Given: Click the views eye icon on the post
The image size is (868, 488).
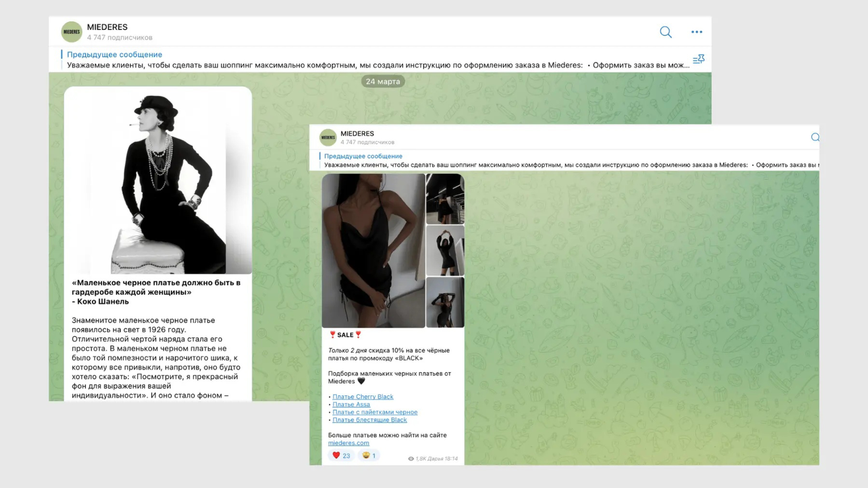Looking at the screenshot, I should pyautogui.click(x=411, y=459).
